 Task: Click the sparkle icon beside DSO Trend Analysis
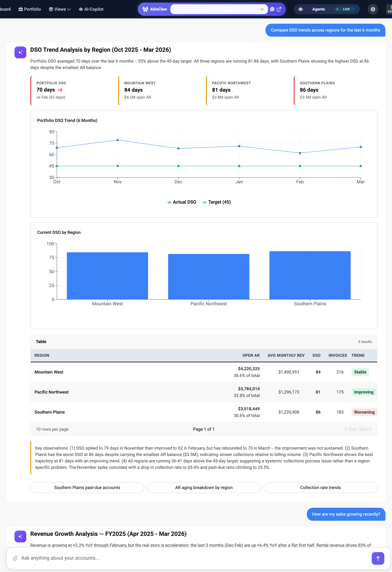20,52
